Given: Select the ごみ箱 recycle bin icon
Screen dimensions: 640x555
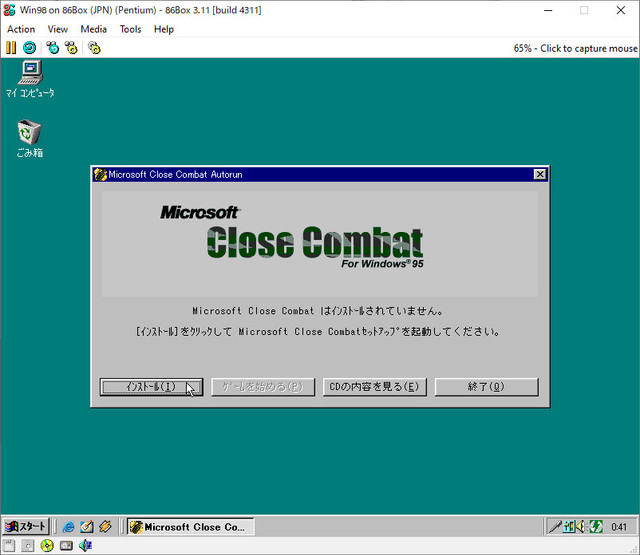Looking at the screenshot, I should coord(29,139).
